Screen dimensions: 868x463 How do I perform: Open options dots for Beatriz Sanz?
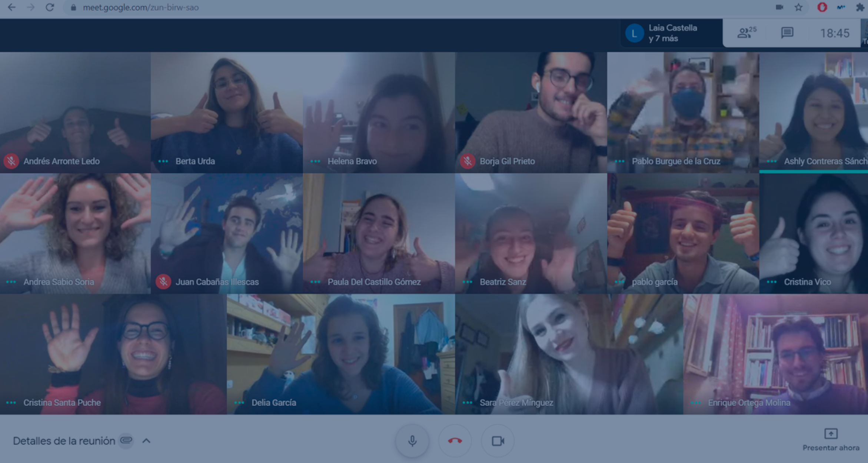tap(468, 282)
